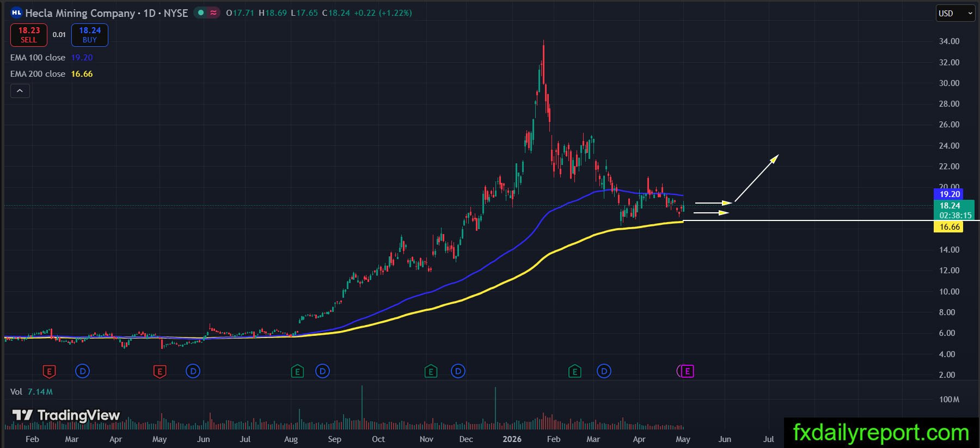Open the dividend marker above Mar 2025
The image size is (980, 448).
click(82, 372)
